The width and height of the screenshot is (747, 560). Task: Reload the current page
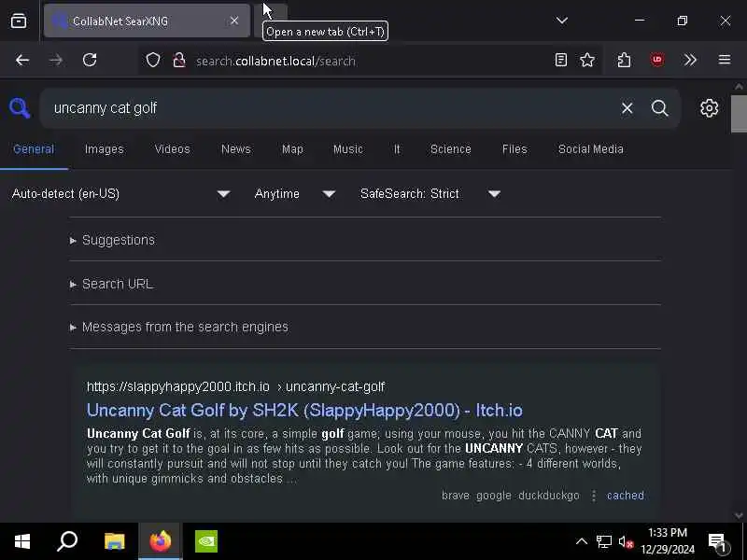90,60
